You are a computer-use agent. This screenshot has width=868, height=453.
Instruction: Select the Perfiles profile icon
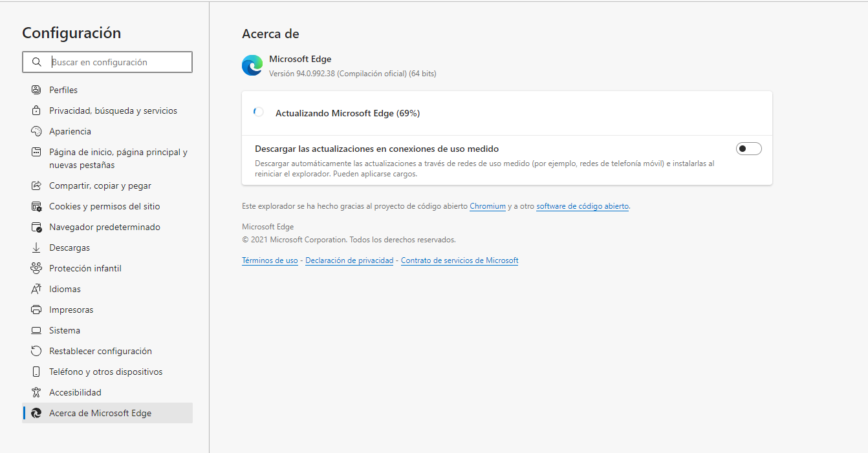[36, 89]
